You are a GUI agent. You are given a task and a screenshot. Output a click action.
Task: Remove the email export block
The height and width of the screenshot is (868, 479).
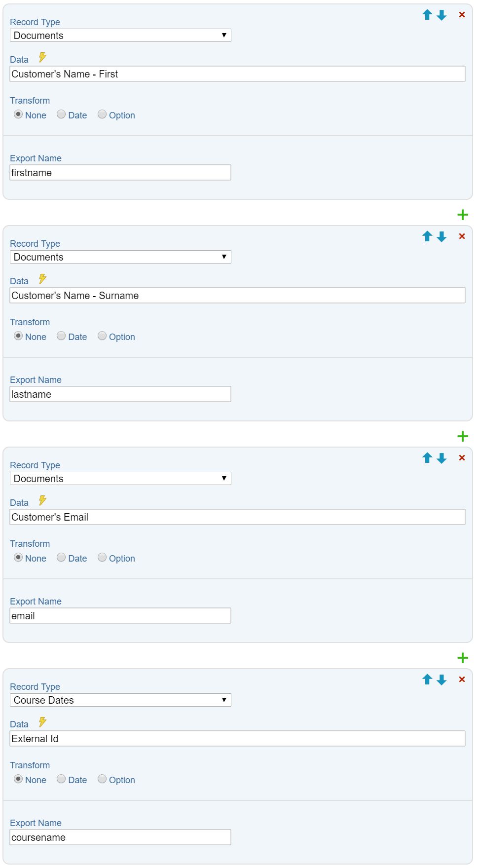click(462, 458)
